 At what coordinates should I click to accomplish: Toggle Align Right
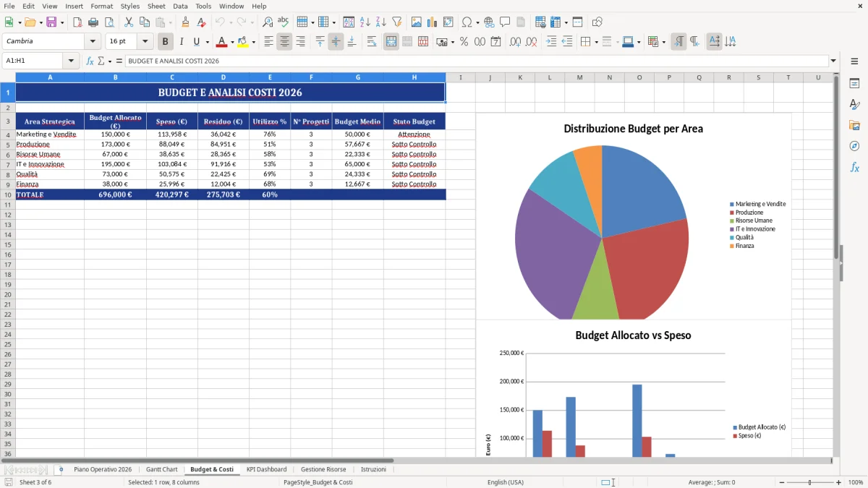300,42
